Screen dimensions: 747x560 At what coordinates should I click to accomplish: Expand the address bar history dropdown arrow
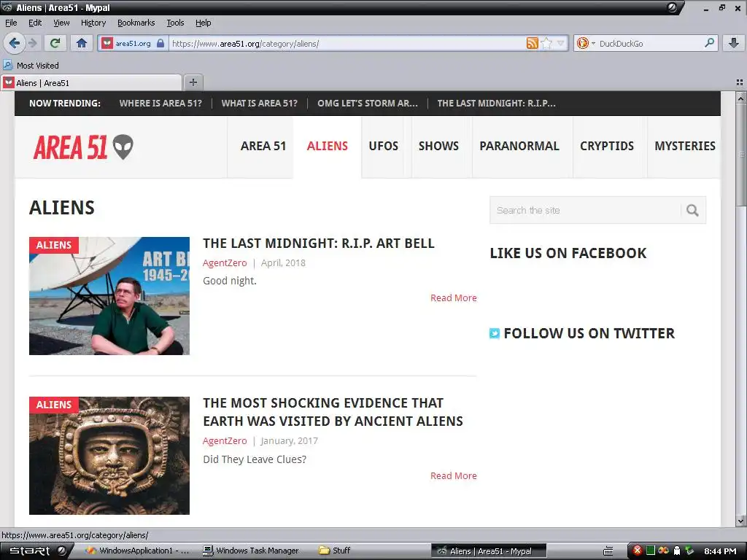point(561,43)
